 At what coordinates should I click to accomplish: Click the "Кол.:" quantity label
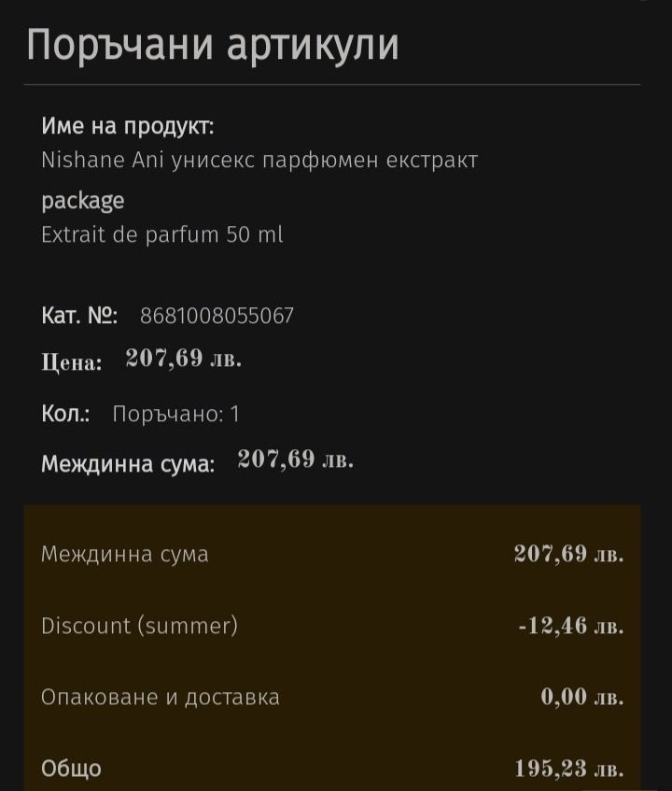[65, 414]
